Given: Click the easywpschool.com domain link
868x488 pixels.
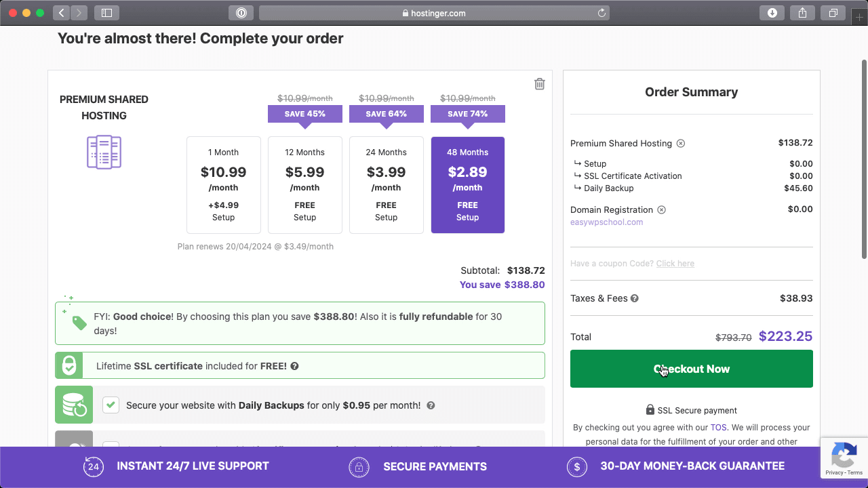Looking at the screenshot, I should pyautogui.click(x=607, y=222).
